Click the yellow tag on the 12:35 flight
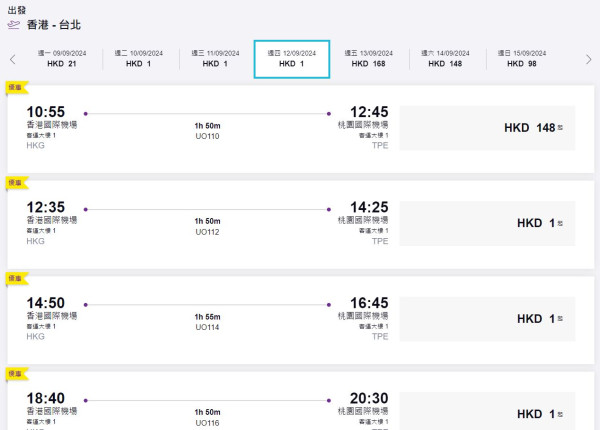The image size is (600, 430). [x=14, y=182]
